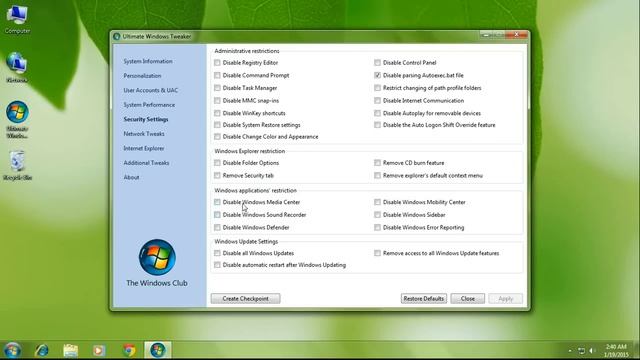Open Windows Media Player taskbar icon

tap(99, 350)
